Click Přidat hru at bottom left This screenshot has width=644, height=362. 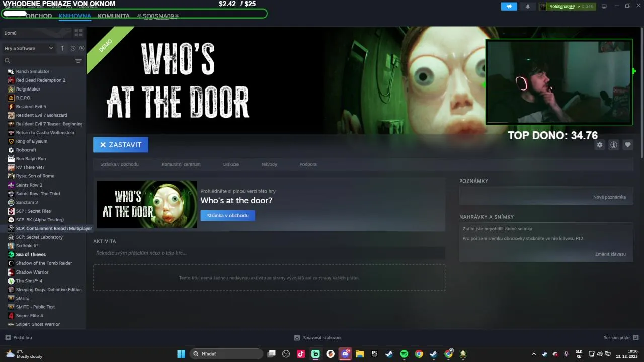(x=19, y=338)
